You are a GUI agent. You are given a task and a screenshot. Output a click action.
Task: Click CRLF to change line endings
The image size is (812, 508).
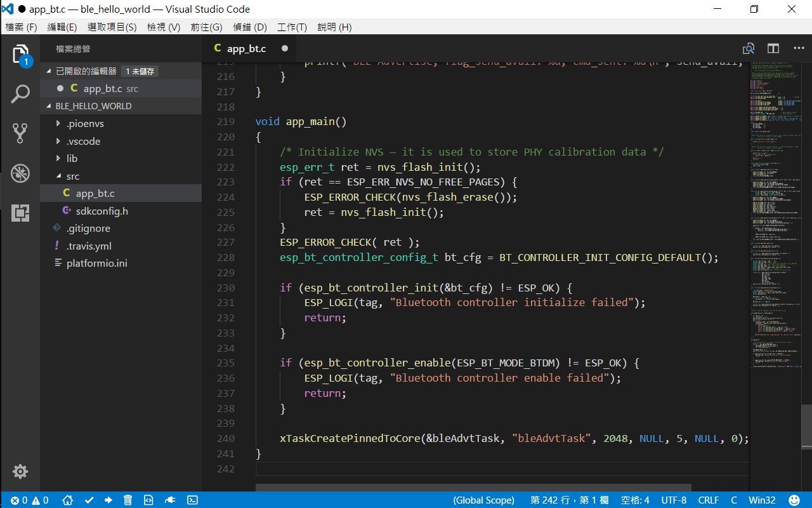[709, 500]
